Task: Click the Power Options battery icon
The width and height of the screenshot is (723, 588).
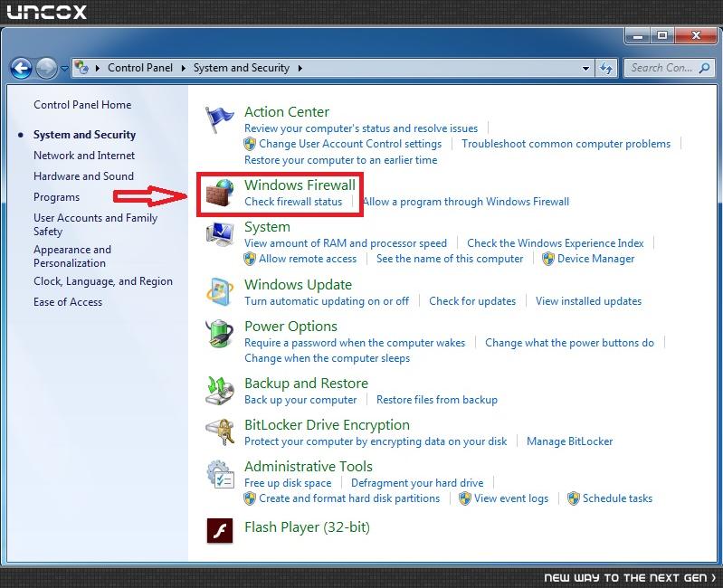Action: pos(220,333)
